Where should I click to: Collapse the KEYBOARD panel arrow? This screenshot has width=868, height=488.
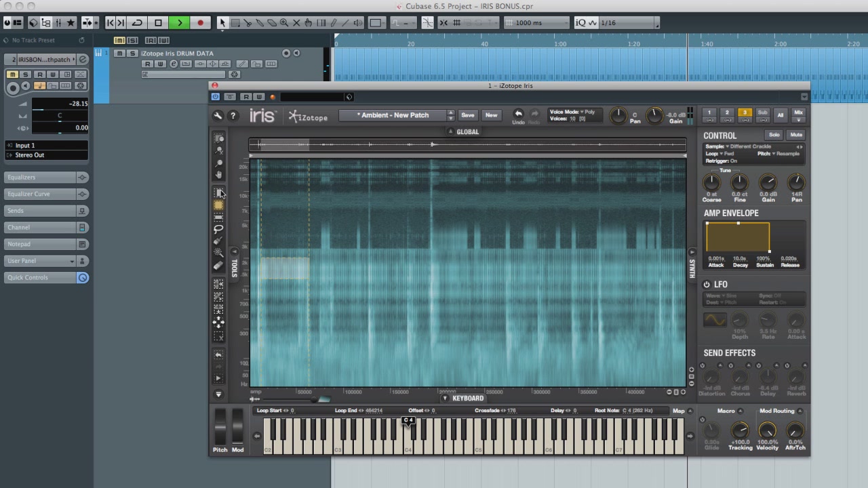tap(445, 399)
